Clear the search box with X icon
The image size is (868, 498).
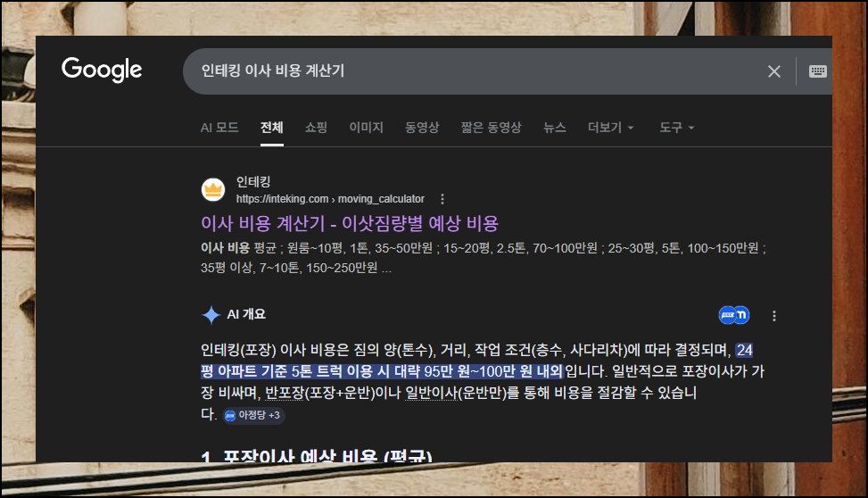(x=774, y=71)
